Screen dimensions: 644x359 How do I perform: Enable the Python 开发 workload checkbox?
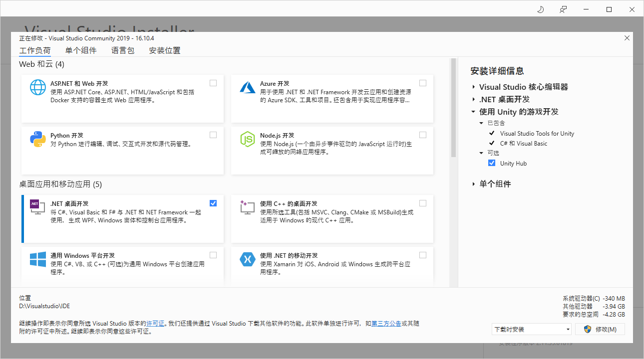(213, 135)
